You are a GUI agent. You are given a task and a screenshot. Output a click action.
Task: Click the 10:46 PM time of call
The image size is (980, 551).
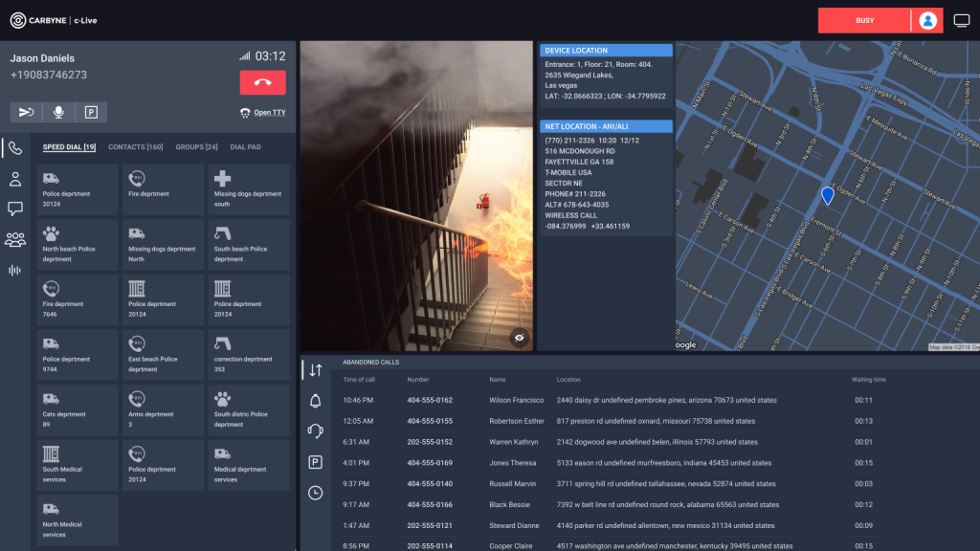pos(358,401)
